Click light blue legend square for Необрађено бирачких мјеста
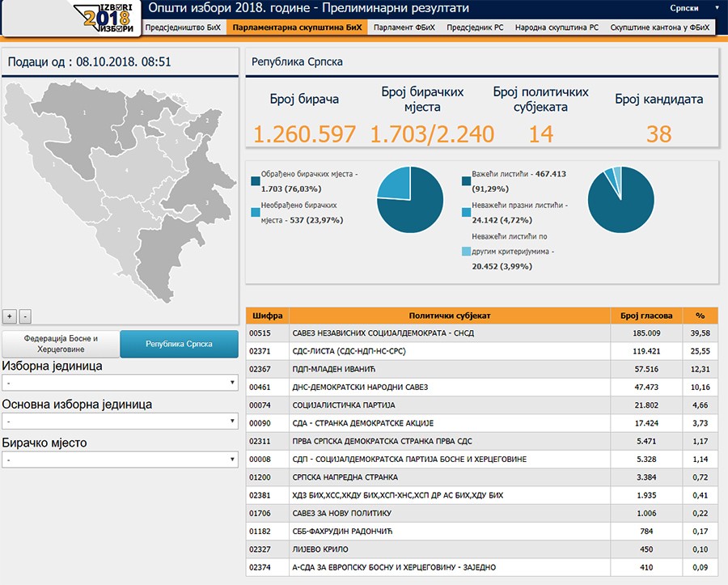The image size is (728, 585). pyautogui.click(x=256, y=212)
